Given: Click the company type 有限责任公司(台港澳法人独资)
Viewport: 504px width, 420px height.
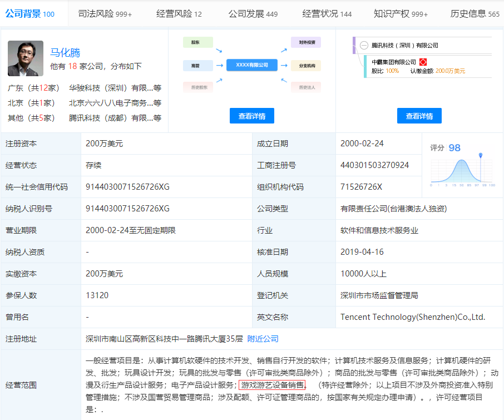Looking at the screenshot, I should coord(394,209).
